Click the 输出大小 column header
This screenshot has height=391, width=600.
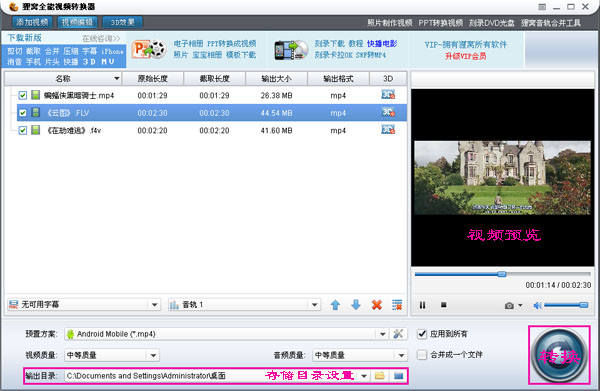click(276, 79)
